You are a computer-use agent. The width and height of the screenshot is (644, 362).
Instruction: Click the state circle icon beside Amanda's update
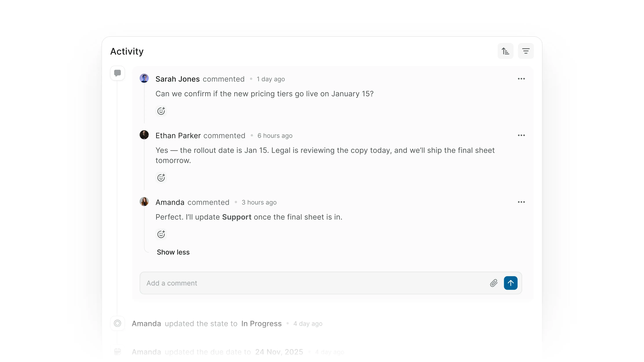point(117,323)
